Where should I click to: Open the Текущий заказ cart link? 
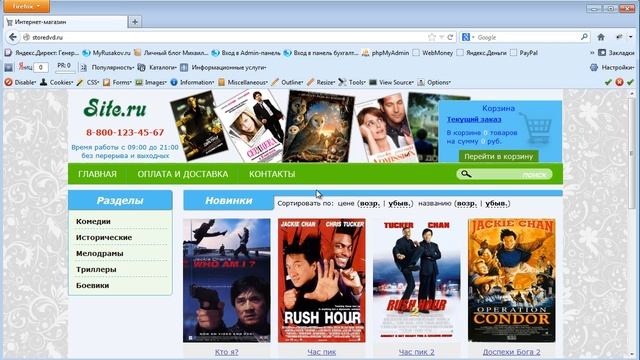coord(474,119)
